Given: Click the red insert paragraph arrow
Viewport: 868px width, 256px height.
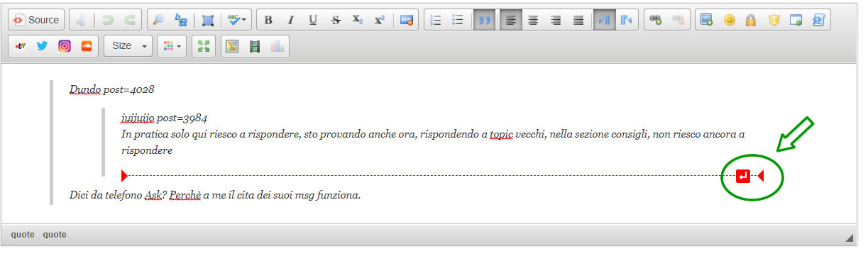Looking at the screenshot, I should (x=743, y=176).
